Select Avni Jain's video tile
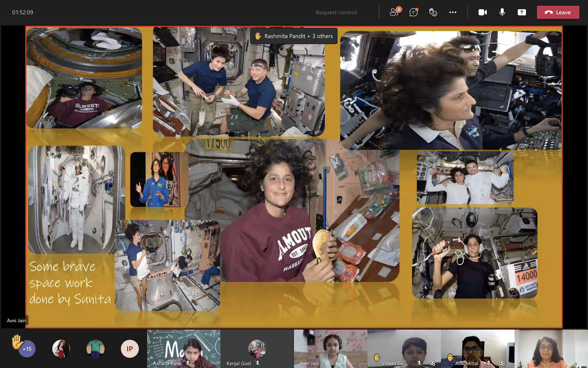The width and height of the screenshot is (588, 368). click(x=330, y=348)
